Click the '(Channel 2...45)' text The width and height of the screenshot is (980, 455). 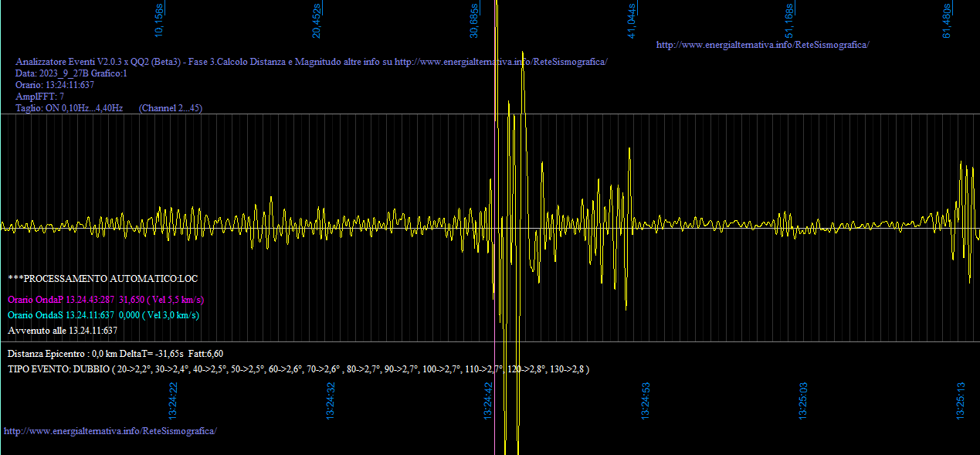click(x=171, y=108)
